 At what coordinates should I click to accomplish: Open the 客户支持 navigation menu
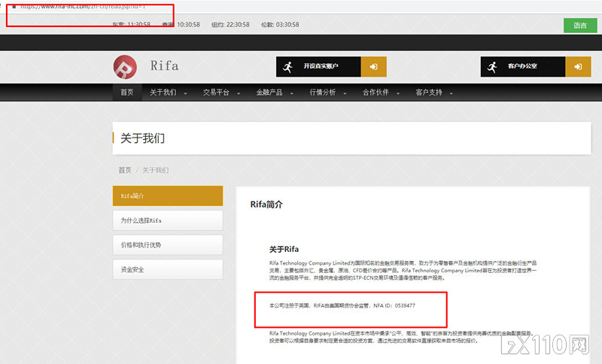pyautogui.click(x=429, y=93)
